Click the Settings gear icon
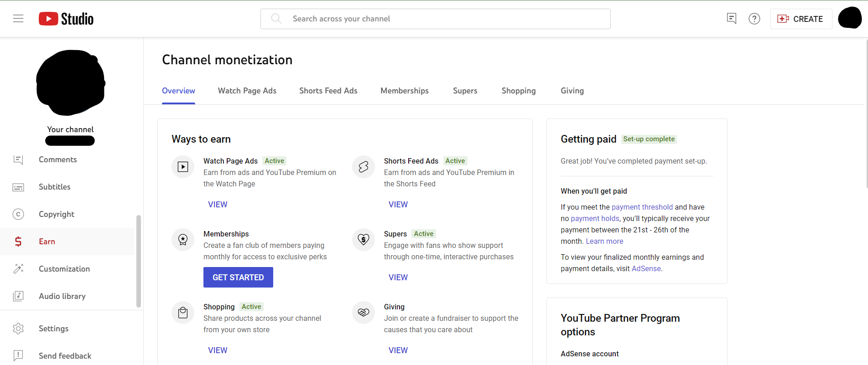This screenshot has height=365, width=868. [x=18, y=329]
